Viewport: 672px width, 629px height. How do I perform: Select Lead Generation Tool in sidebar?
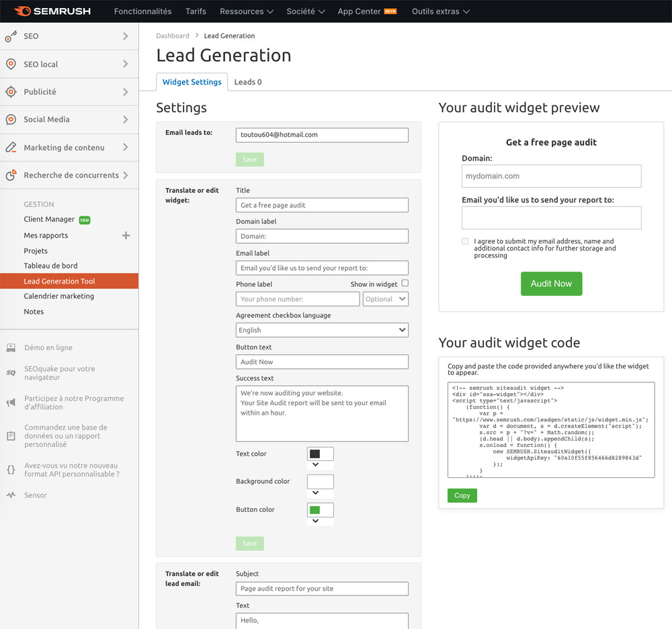pos(69,281)
